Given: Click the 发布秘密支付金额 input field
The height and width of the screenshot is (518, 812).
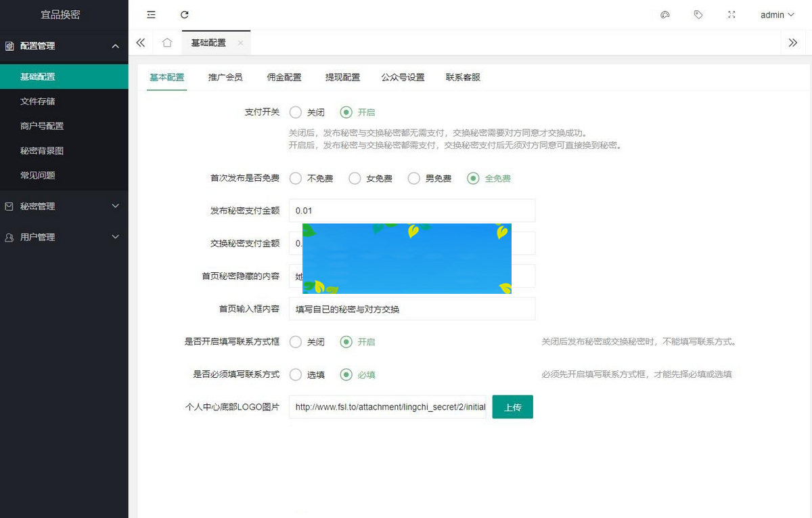Looking at the screenshot, I should click(411, 211).
